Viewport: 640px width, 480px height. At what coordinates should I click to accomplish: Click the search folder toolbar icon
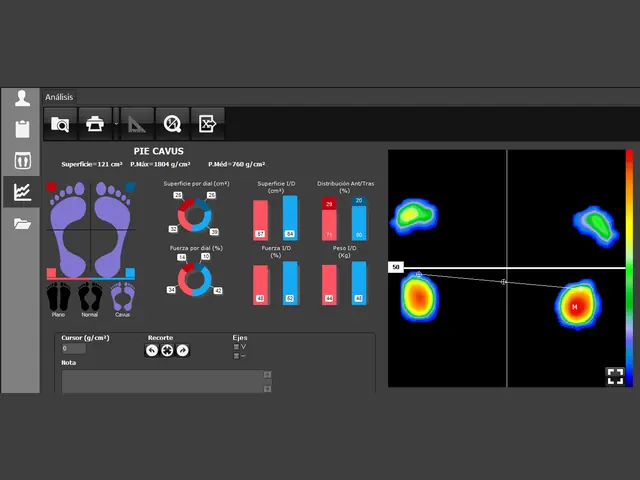60,124
